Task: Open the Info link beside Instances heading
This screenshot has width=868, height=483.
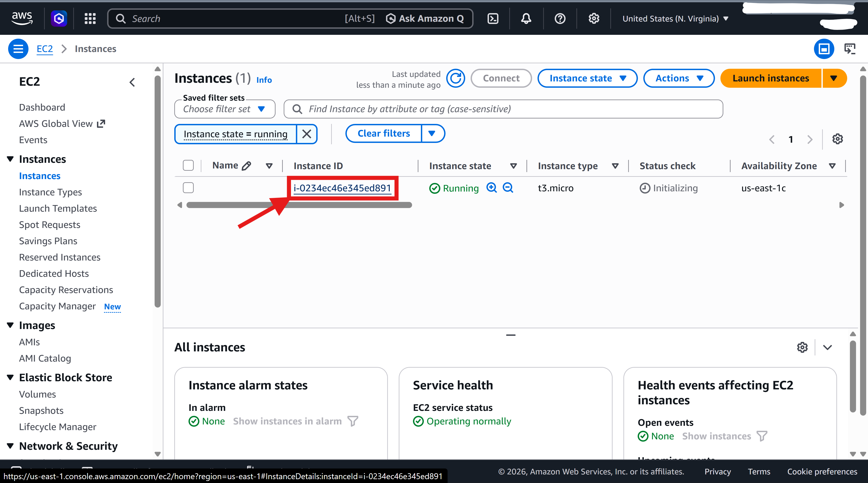Action: [264, 80]
